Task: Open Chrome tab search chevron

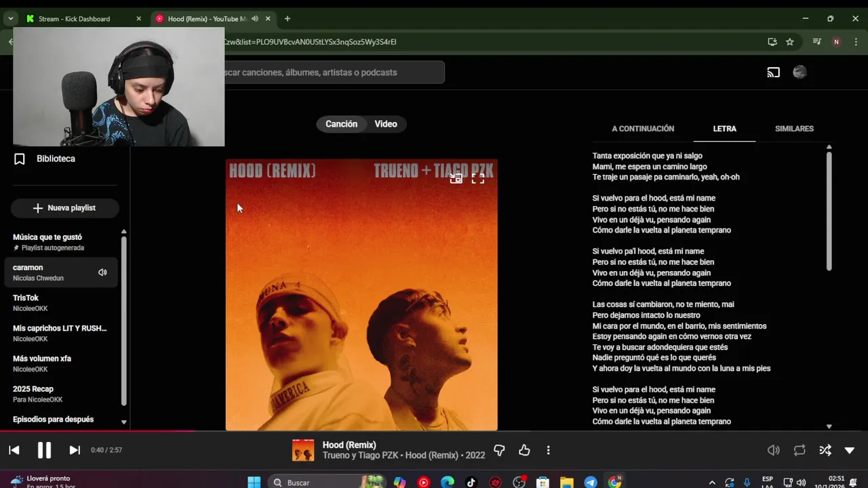Action: tap(10, 19)
